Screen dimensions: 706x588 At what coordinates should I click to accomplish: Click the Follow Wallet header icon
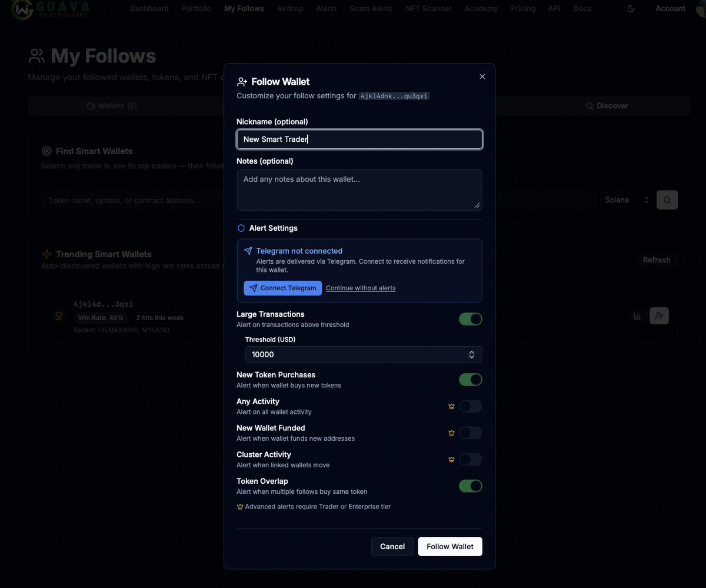click(x=242, y=82)
